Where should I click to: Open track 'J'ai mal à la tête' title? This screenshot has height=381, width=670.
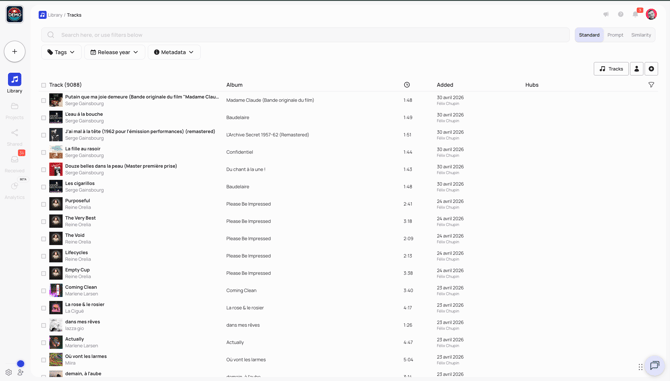(140, 132)
